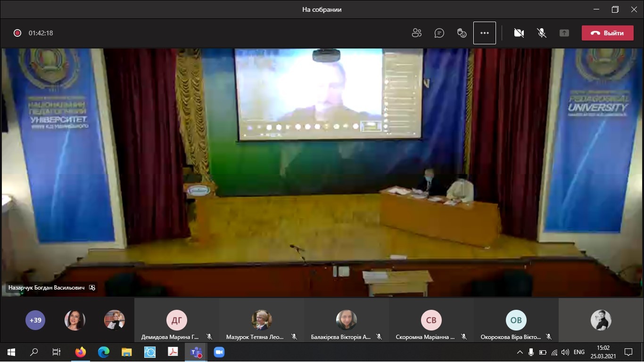Screen dimensions: 644x363
Task: Click the Окорокова Віра participant tile
Action: pos(516,321)
